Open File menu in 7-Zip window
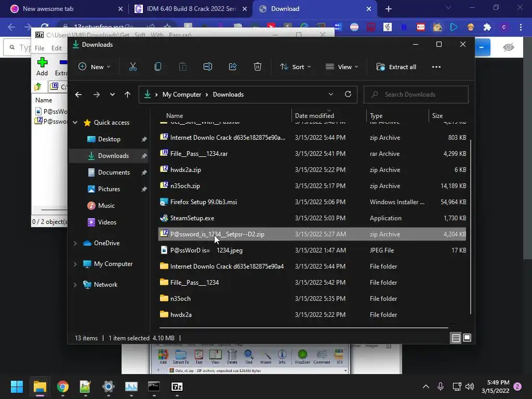Viewport: 532px width, 399px height. [x=39, y=48]
